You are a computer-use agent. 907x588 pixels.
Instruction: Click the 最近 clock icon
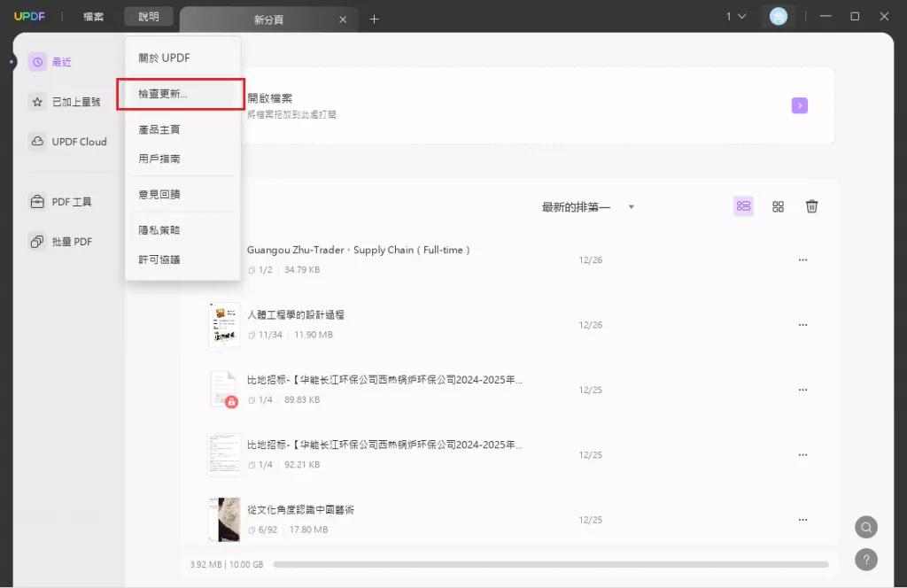[37, 62]
